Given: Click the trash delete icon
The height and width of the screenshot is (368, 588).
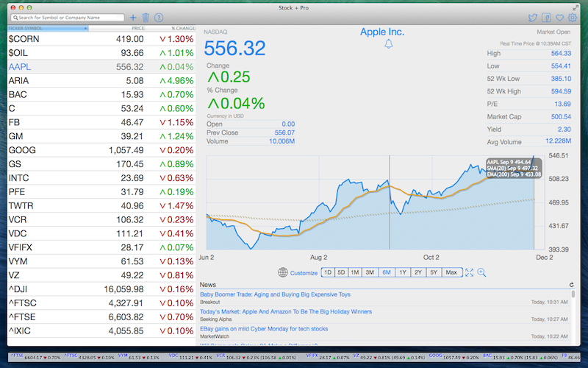Looking at the screenshot, I should point(146,17).
